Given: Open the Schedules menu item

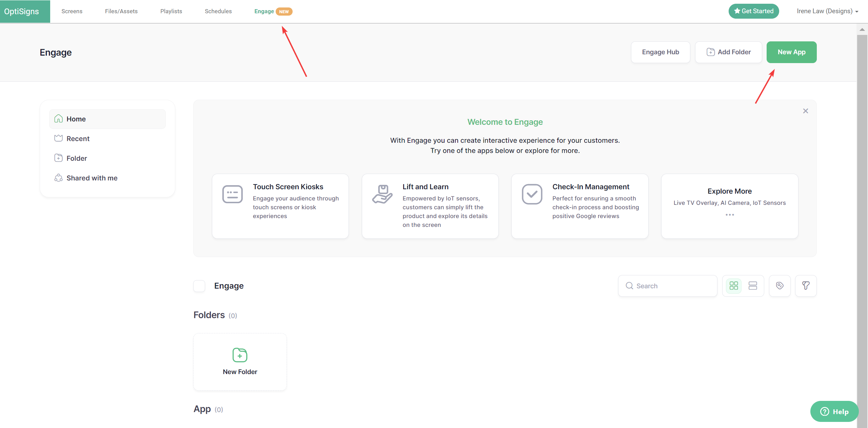Looking at the screenshot, I should [x=218, y=11].
